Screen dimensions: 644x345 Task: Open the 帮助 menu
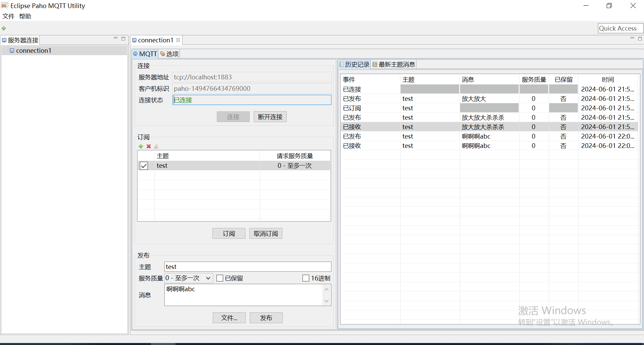pyautogui.click(x=25, y=16)
